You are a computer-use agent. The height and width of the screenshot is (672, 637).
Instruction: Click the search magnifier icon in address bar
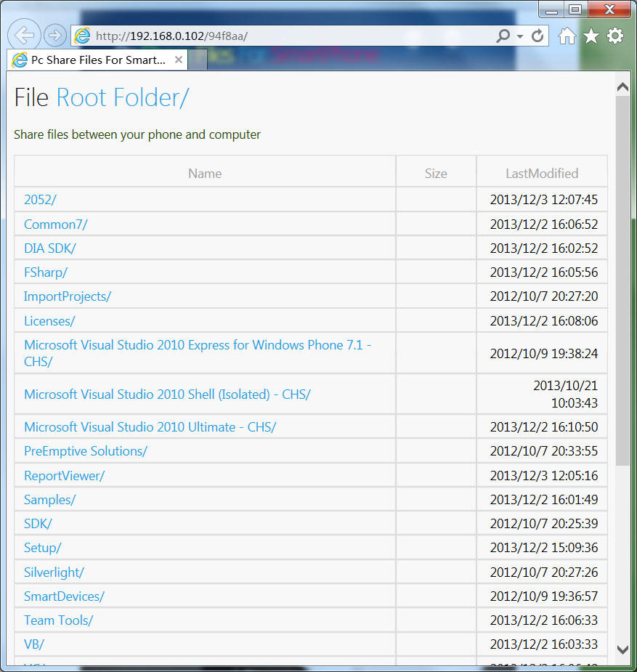(503, 36)
